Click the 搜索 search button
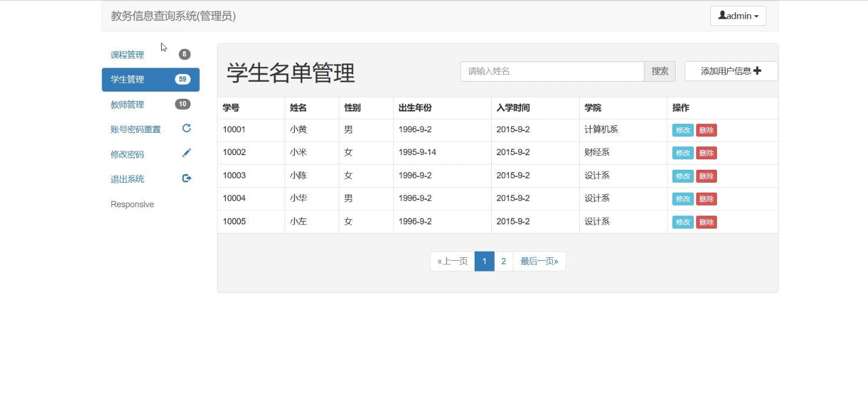The height and width of the screenshot is (416, 868). pos(660,71)
